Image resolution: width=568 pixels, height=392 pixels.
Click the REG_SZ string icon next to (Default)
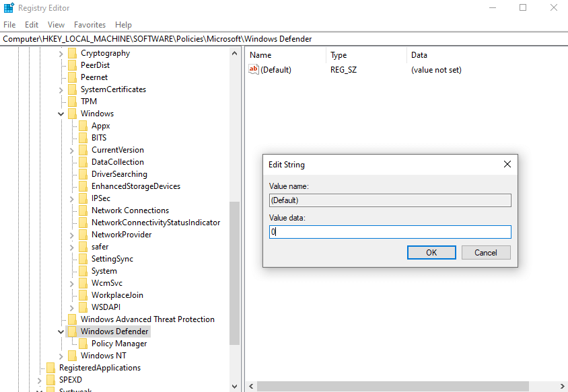(252, 69)
